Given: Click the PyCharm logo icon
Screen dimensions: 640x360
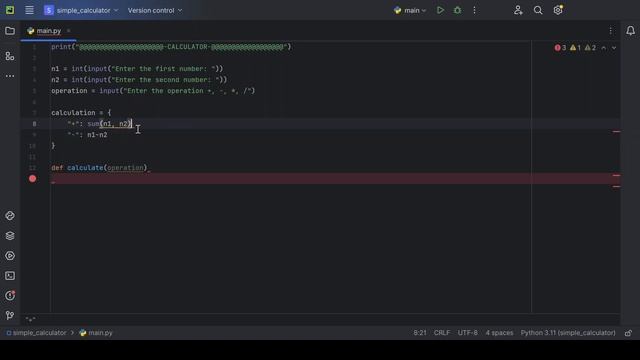Looking at the screenshot, I should click(x=10, y=10).
